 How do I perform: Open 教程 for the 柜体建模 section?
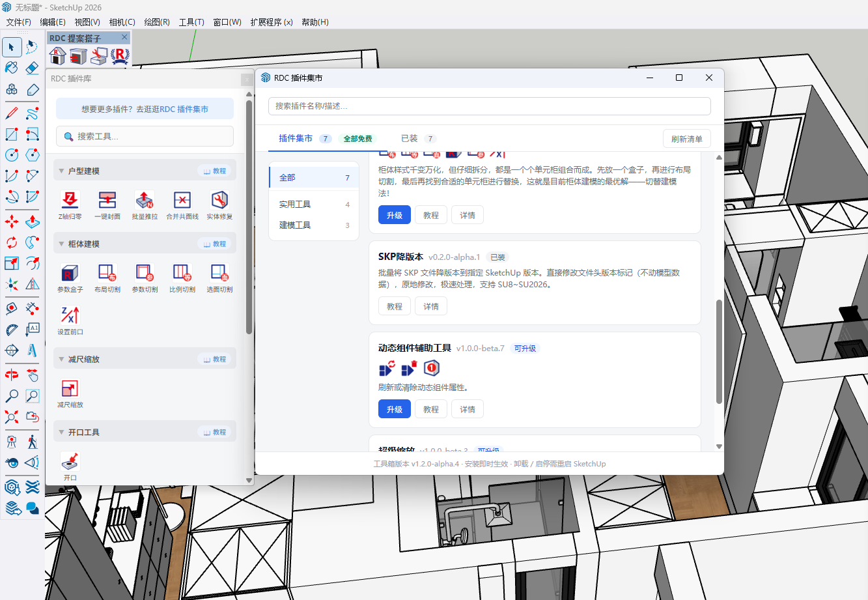215,244
